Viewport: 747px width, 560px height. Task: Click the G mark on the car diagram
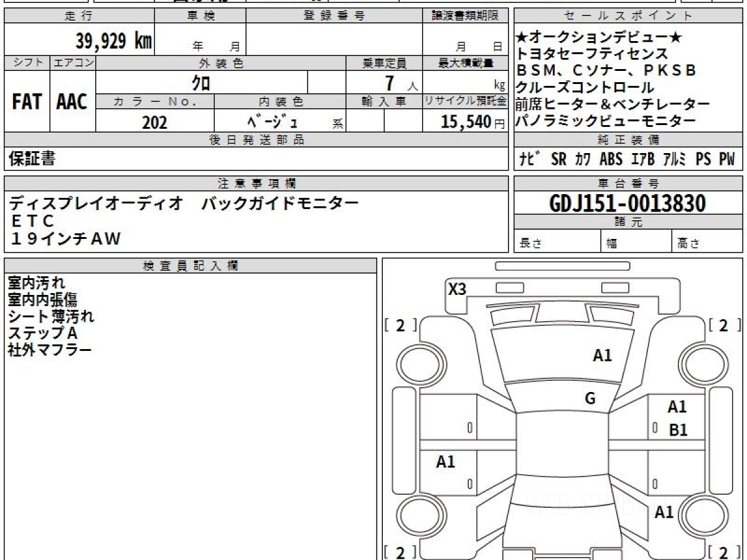click(x=590, y=399)
